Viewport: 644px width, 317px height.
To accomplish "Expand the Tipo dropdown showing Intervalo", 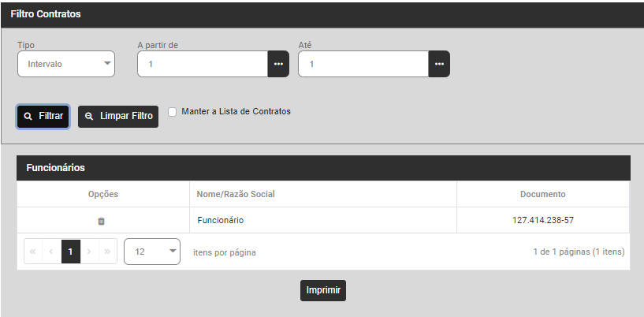I will pyautogui.click(x=66, y=64).
